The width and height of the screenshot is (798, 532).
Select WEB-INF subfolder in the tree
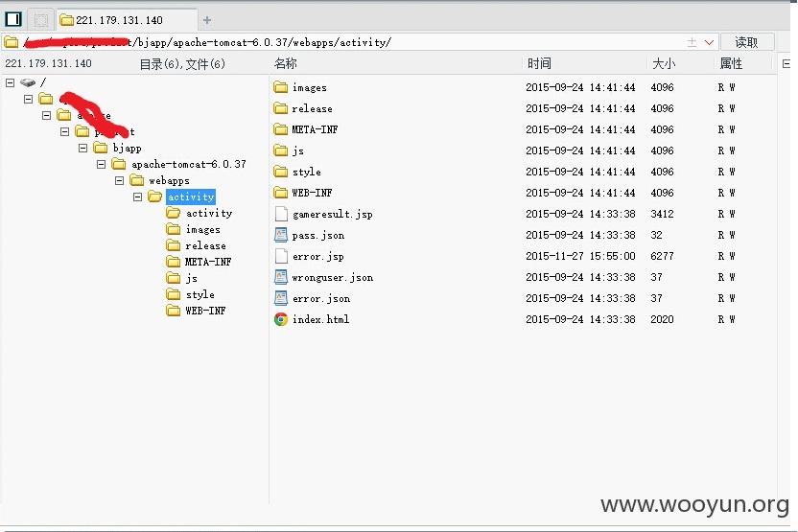point(205,311)
